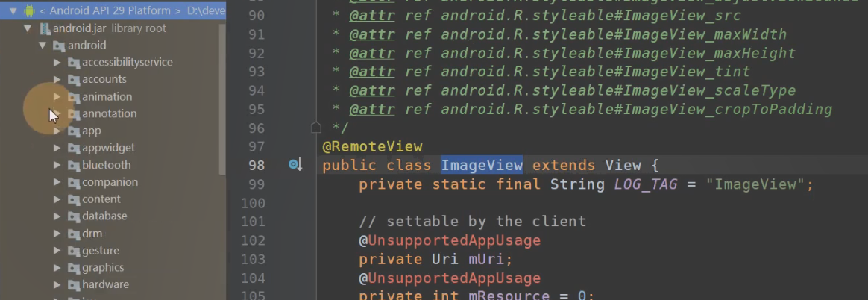
Task: Click line number 100 in gutter
Action: pos(253,203)
